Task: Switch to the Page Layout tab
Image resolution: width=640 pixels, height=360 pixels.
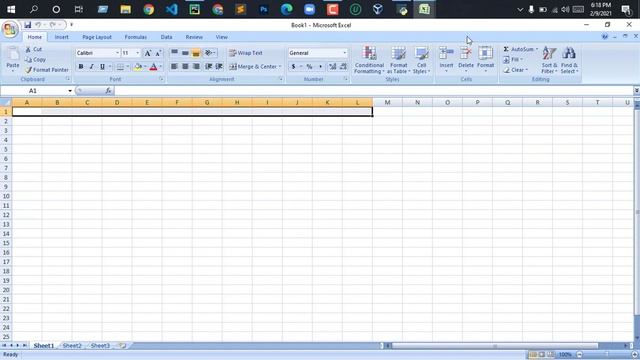Action: click(x=97, y=37)
